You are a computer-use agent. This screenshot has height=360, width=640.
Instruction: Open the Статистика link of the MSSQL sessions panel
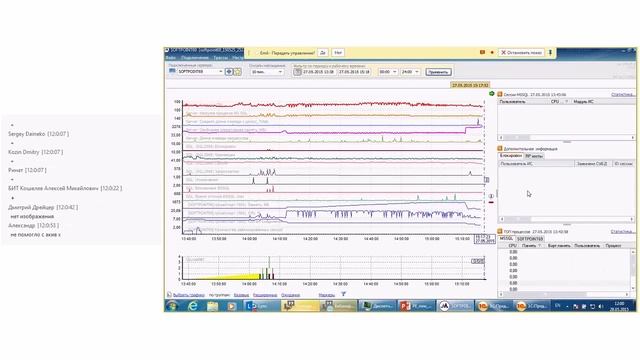click(623, 94)
